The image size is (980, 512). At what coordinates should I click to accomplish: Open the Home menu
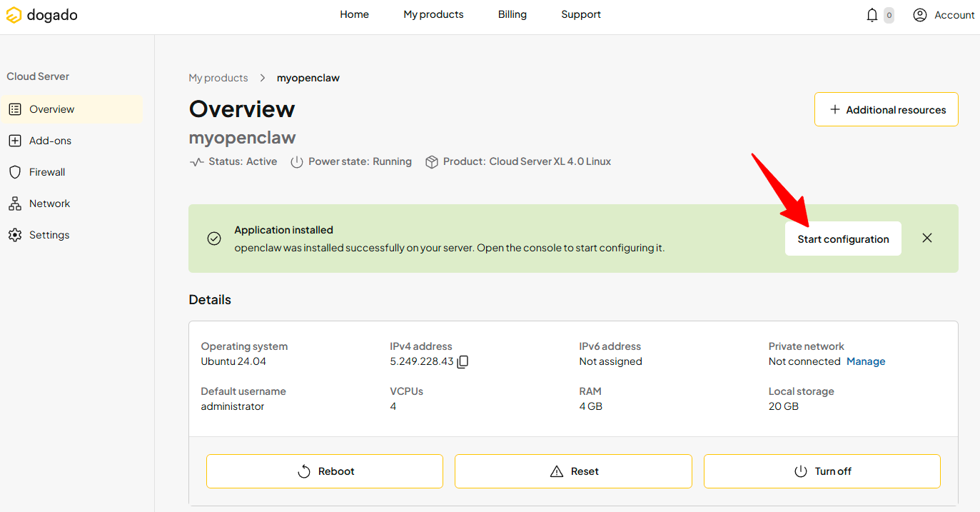[355, 14]
